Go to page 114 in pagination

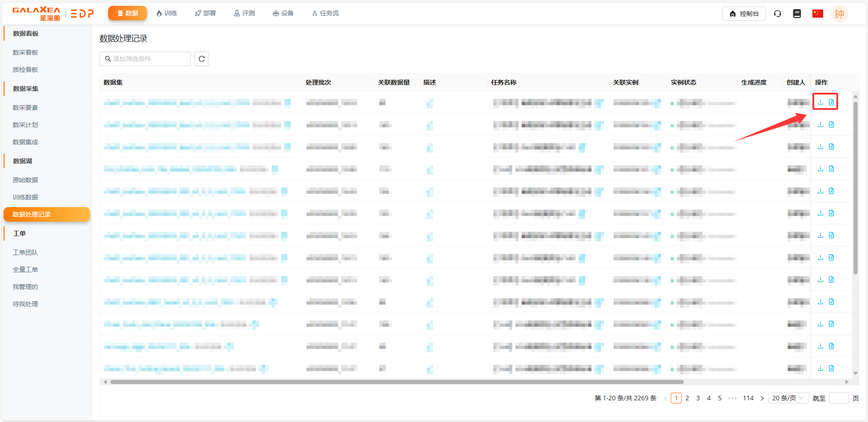pyautogui.click(x=748, y=398)
